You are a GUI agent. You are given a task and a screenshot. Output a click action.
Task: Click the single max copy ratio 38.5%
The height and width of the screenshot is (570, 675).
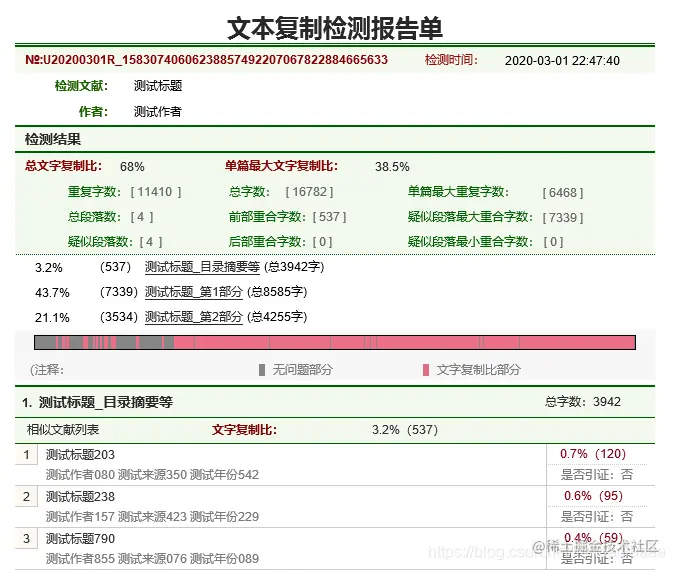(392, 167)
